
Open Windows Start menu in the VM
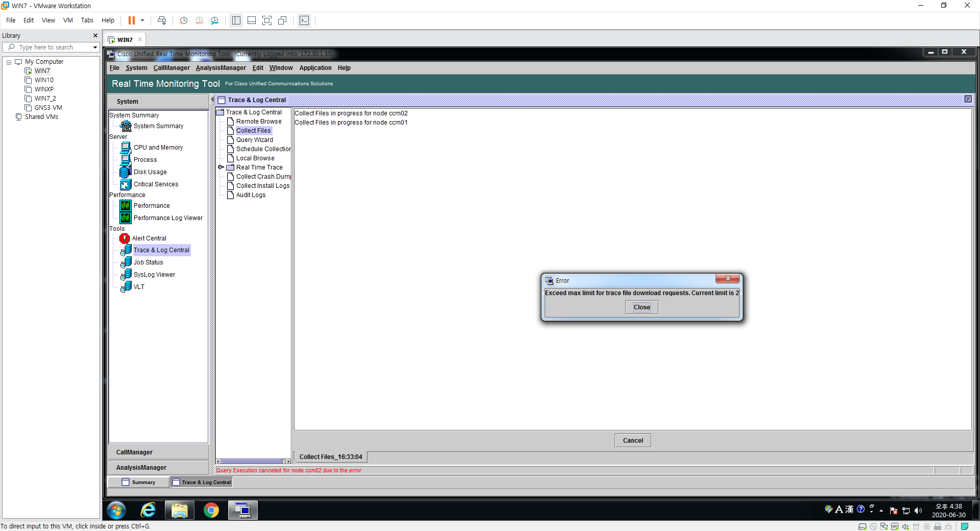point(116,510)
